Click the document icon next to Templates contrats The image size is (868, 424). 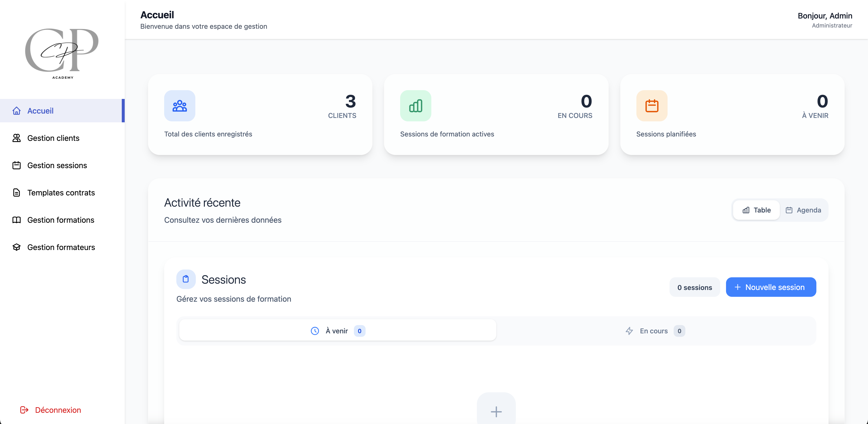(17, 193)
